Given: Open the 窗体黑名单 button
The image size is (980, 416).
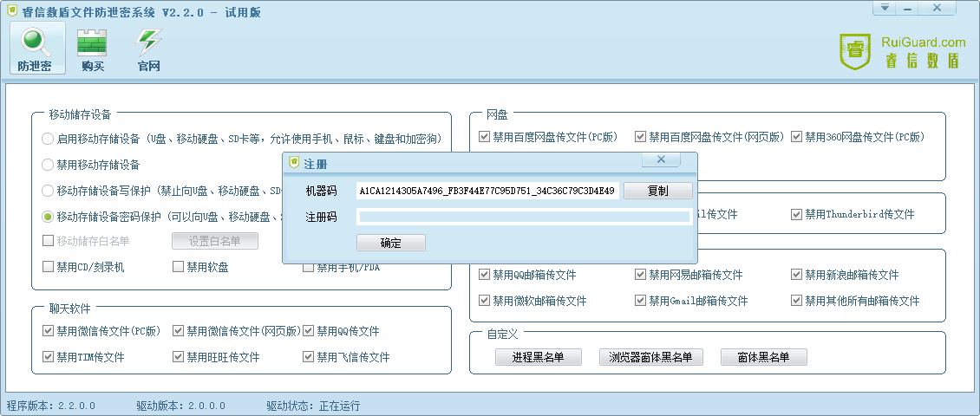Looking at the screenshot, I should tap(764, 357).
